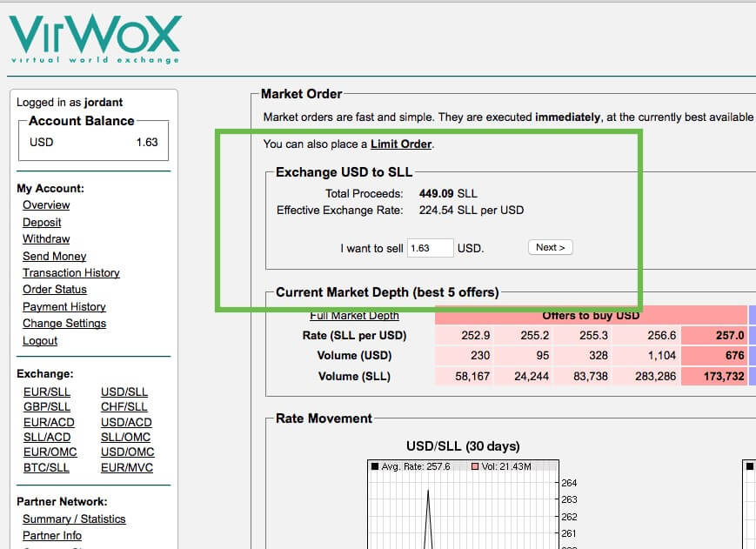
Task: Select the USD/ACD exchange
Action: tap(126, 422)
